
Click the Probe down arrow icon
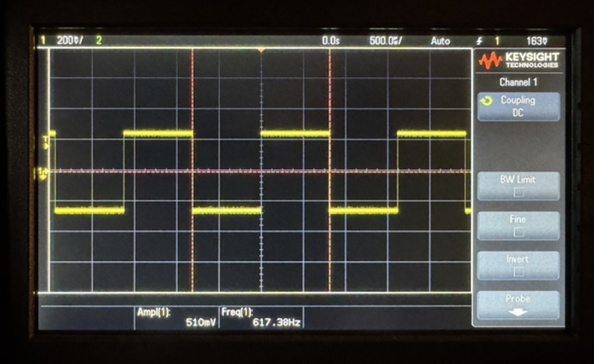(517, 312)
